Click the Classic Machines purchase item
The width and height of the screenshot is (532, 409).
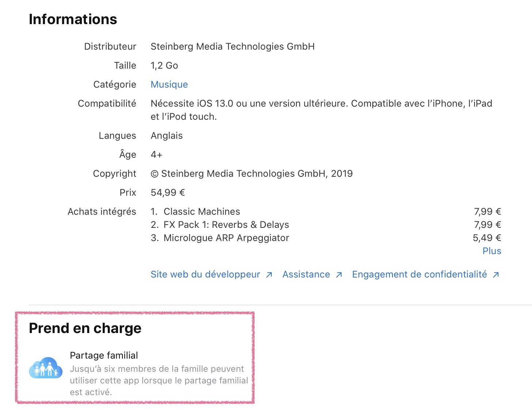pos(202,211)
